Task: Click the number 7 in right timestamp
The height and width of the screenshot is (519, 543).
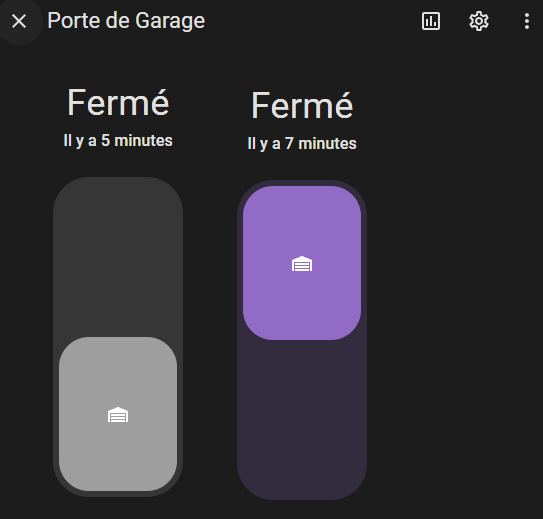Action: pos(289,144)
